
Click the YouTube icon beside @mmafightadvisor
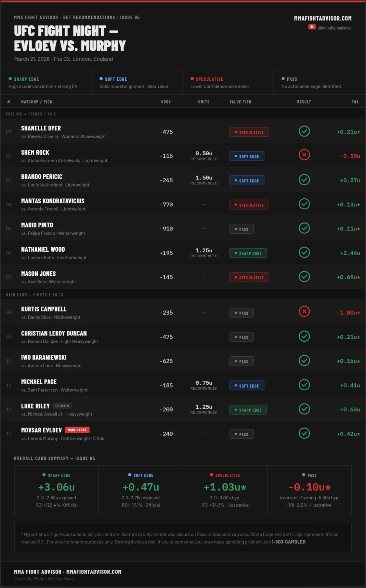312,27
